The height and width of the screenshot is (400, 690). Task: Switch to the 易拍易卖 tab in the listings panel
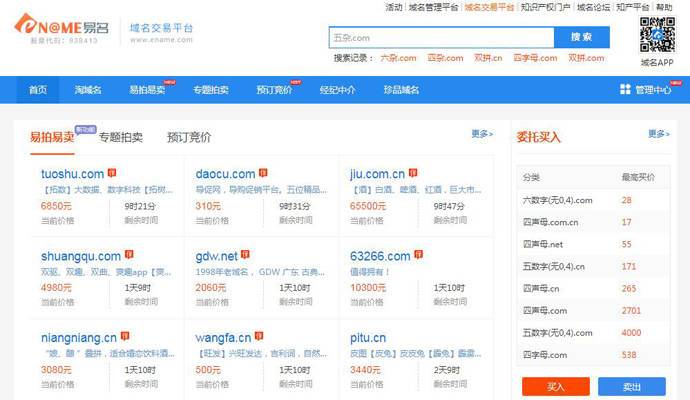(52, 137)
